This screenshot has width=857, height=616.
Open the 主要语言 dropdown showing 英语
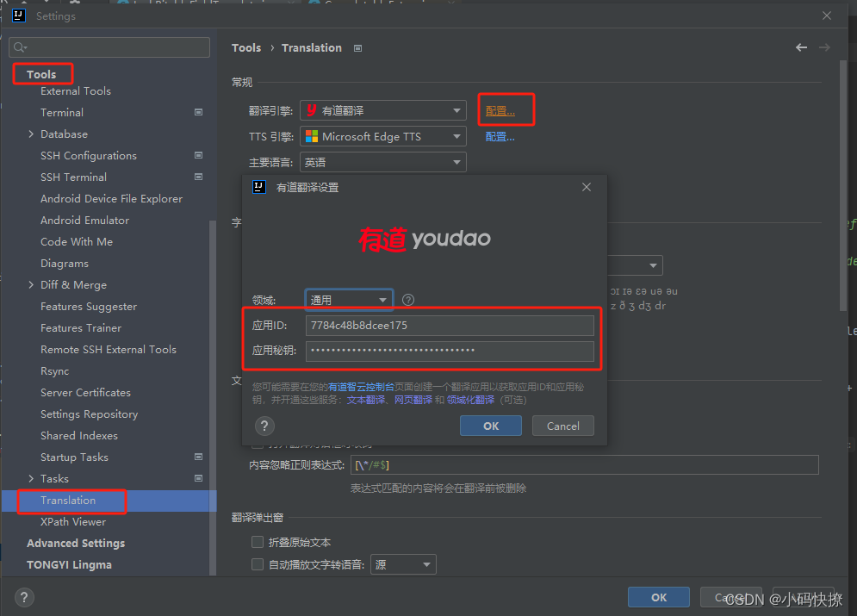(x=383, y=162)
